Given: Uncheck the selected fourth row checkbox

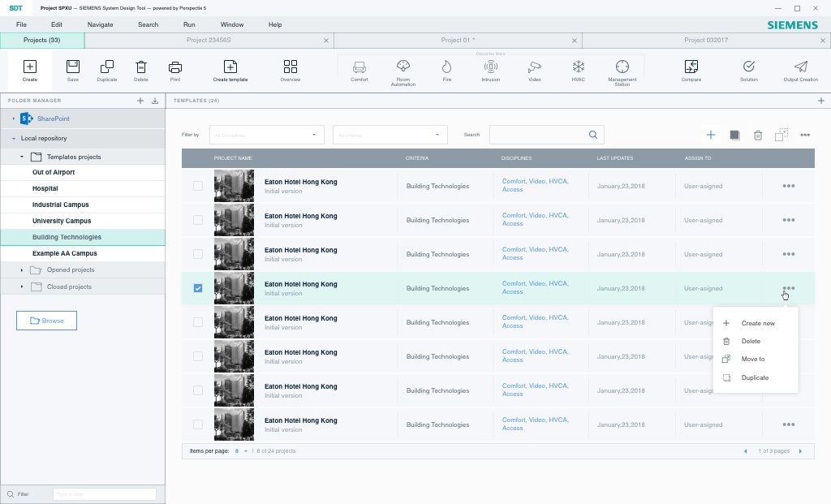Looking at the screenshot, I should 198,288.
